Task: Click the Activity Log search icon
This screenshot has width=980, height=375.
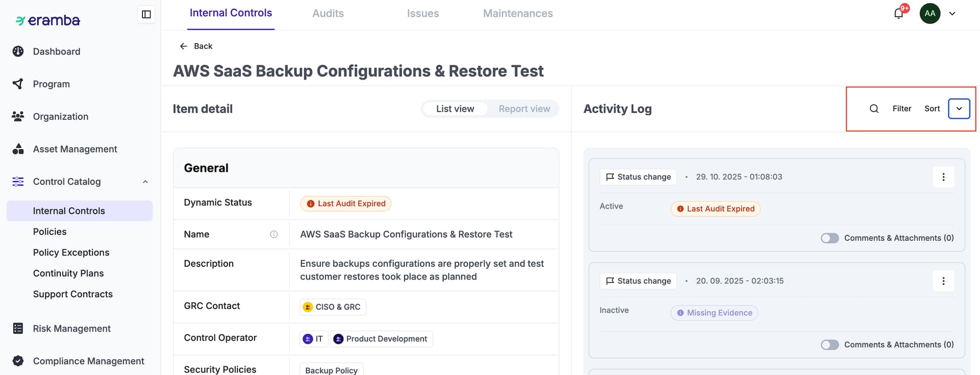Action: [x=874, y=109]
